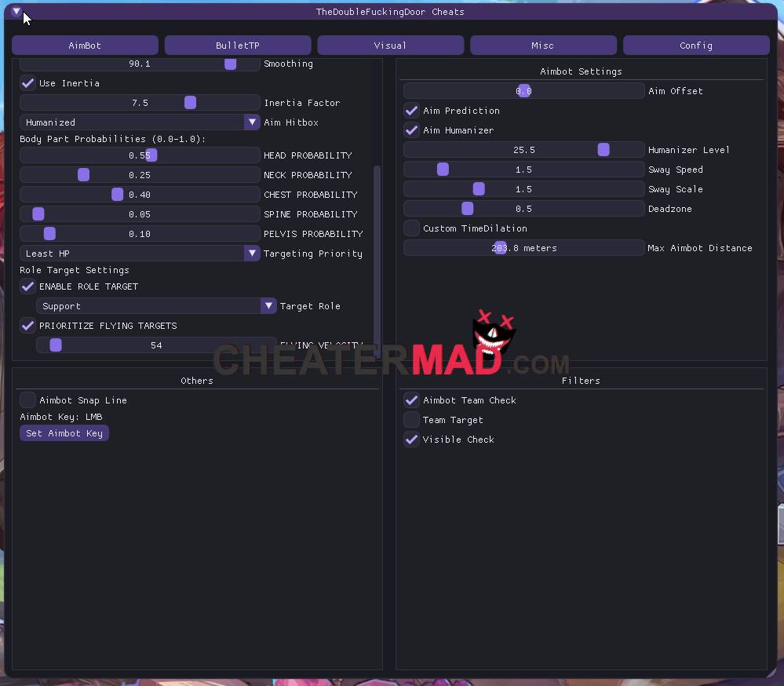
Task: Uncheck the Use Inertia checkbox
Action: click(28, 83)
